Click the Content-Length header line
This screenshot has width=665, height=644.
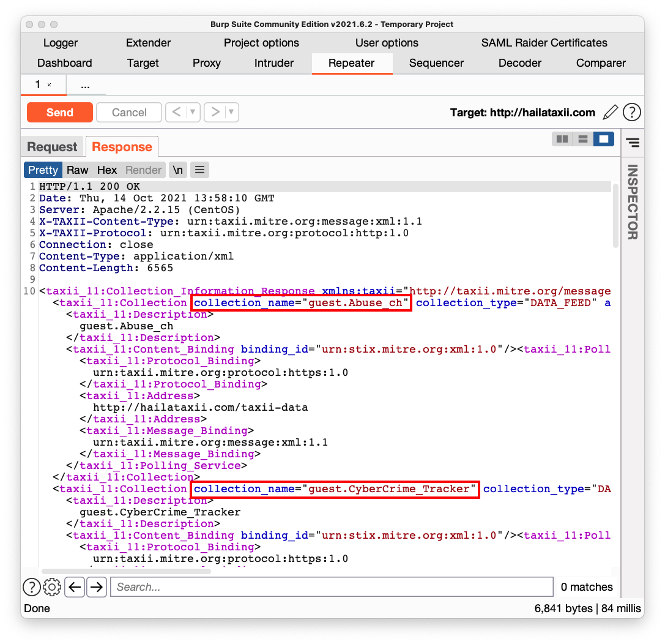(106, 268)
